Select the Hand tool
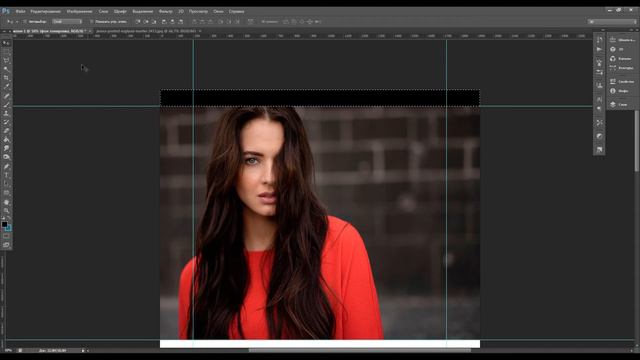 click(x=6, y=202)
